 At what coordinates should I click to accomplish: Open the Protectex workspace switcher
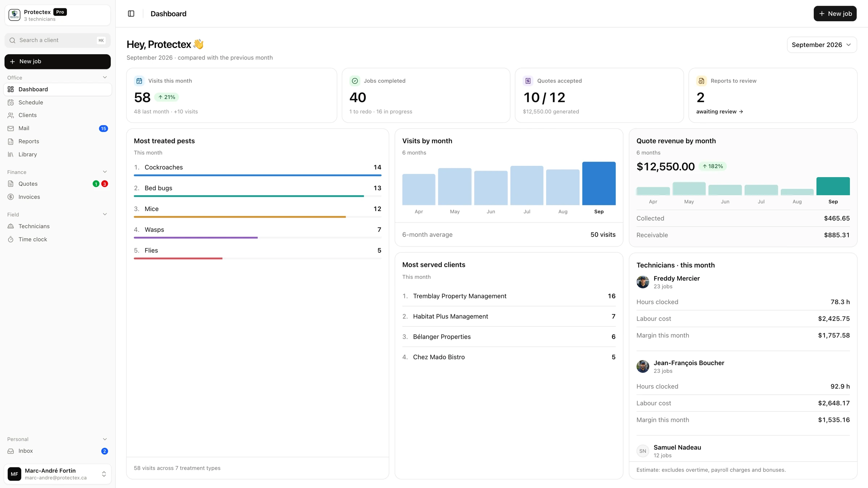click(58, 15)
